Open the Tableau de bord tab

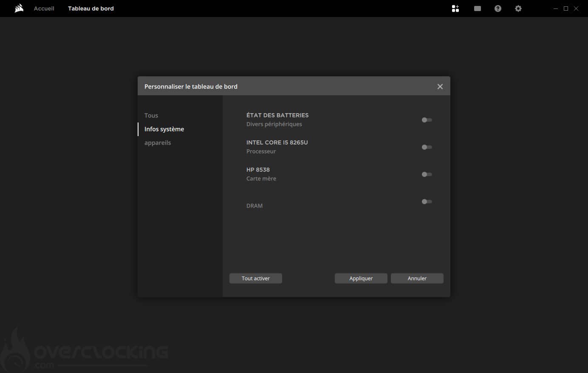[91, 9]
